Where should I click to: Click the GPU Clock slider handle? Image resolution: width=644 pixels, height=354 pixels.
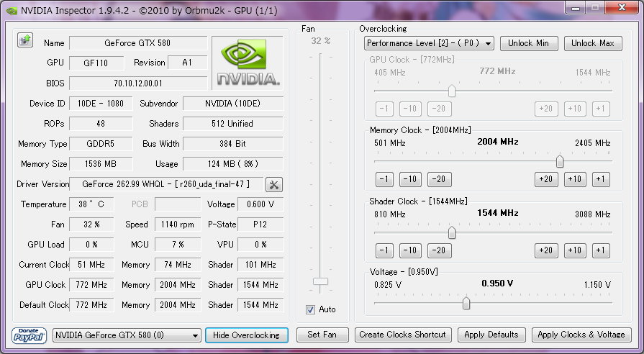tap(452, 91)
